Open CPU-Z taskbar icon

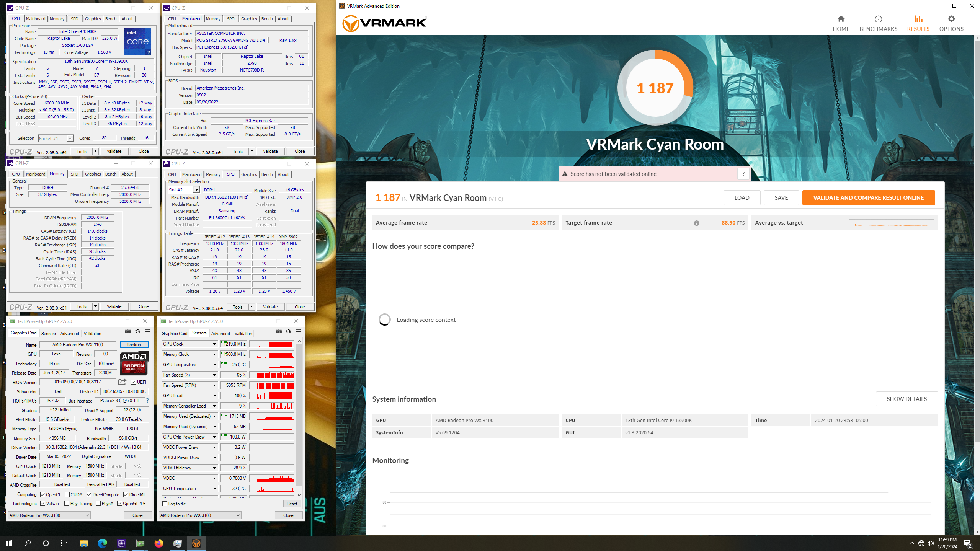point(121,543)
